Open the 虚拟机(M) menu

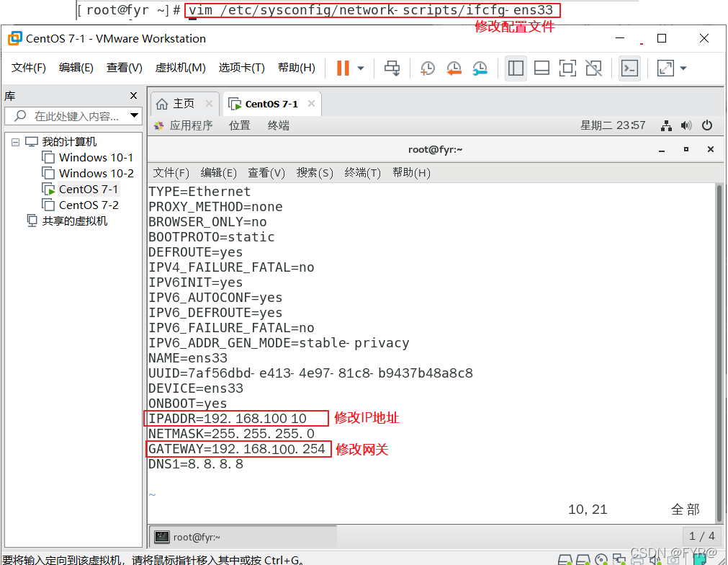[x=180, y=68]
